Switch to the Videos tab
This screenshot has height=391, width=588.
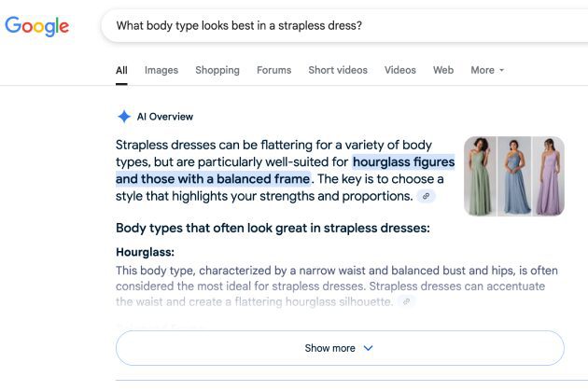[x=400, y=70]
